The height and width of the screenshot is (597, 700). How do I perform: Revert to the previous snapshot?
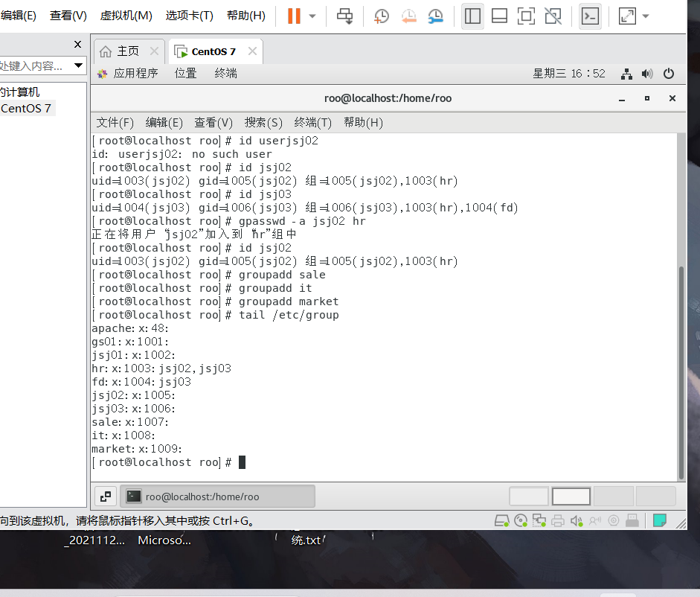408,16
